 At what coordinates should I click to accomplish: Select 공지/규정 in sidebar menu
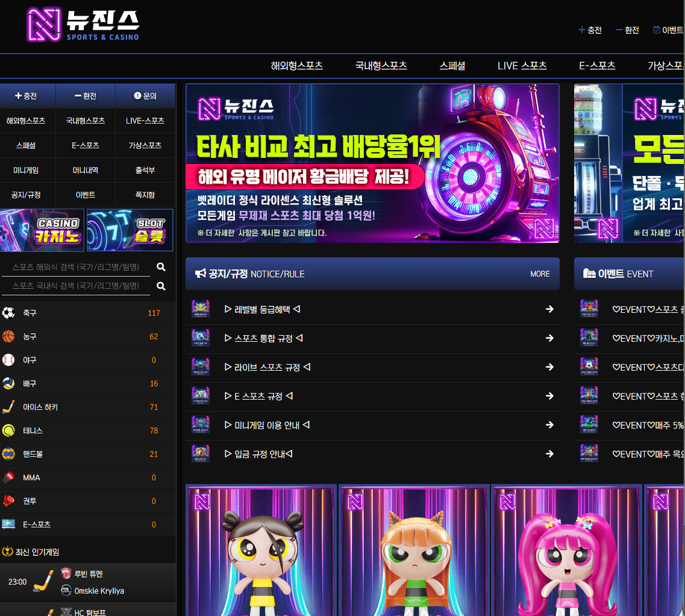click(26, 195)
